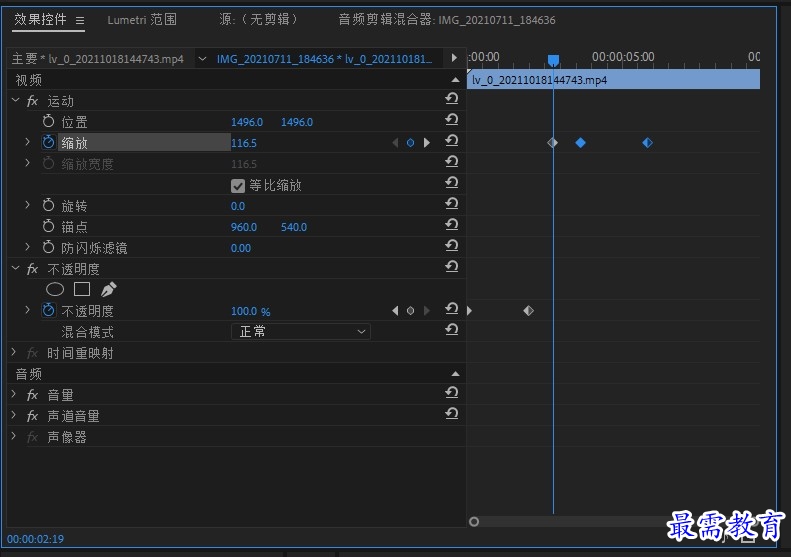Reset the 运动 effect
This screenshot has height=557, width=791.
click(x=452, y=99)
